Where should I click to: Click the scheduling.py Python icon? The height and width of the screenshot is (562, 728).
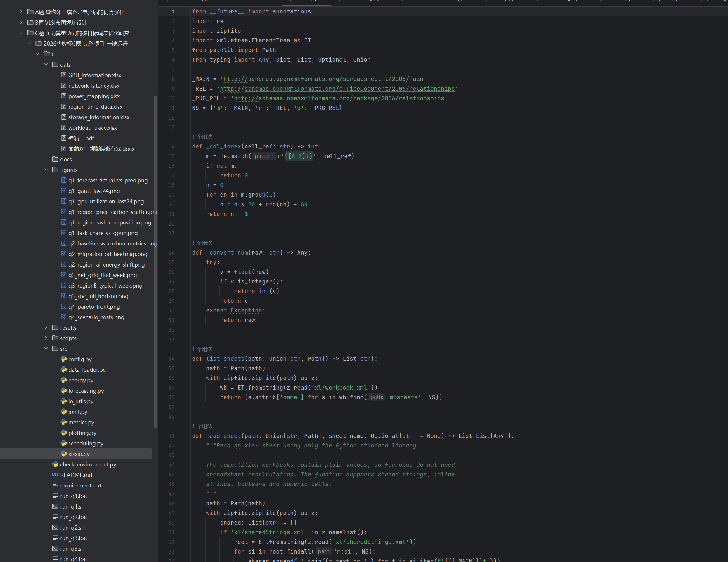pos(64,443)
